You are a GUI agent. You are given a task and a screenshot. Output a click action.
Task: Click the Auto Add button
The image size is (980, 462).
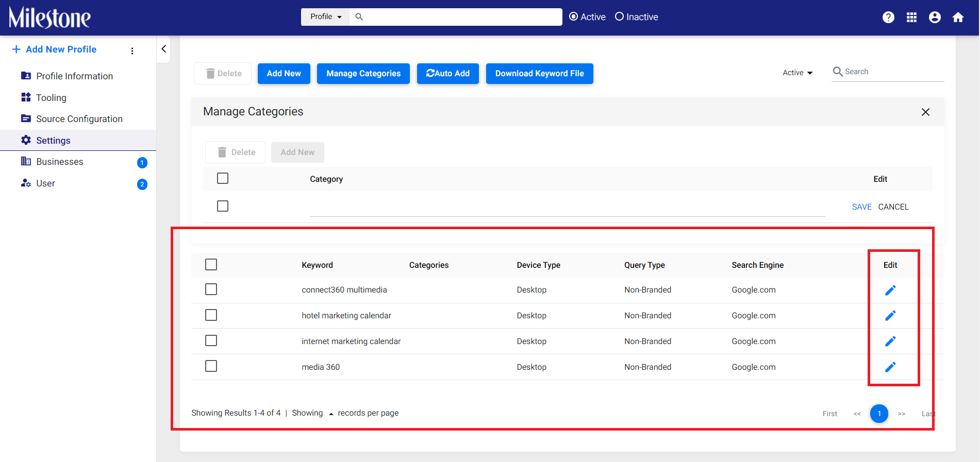448,74
